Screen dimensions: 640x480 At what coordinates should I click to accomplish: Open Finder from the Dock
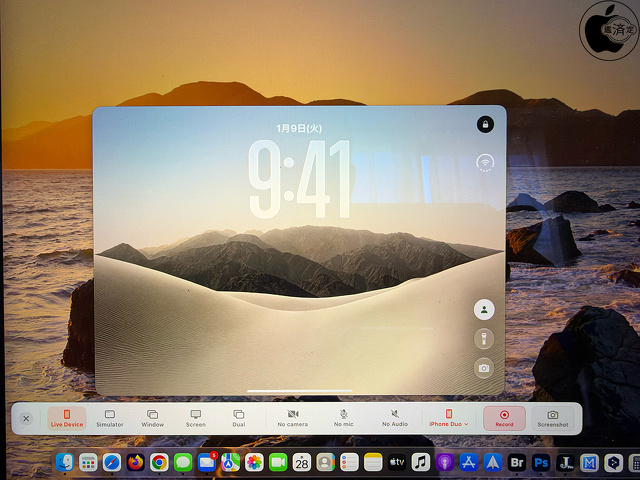(x=64, y=462)
